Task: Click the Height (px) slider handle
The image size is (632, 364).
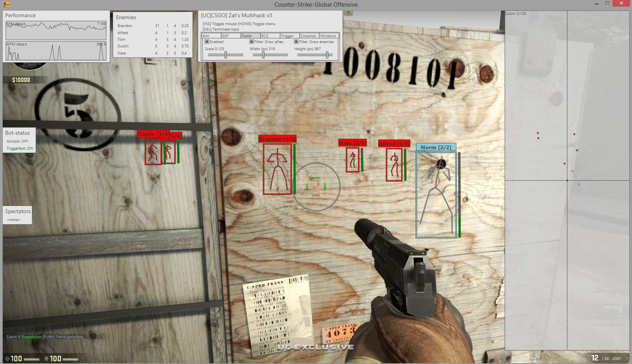Action: 327,55
